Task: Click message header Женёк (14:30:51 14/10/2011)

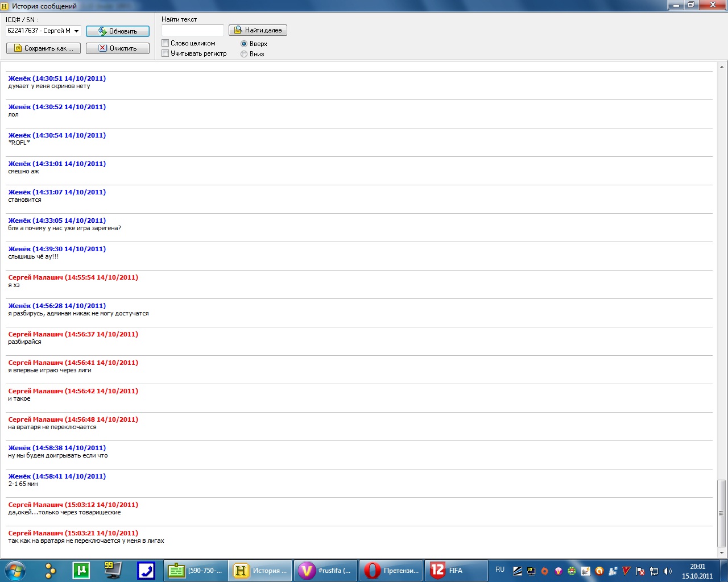Action: pyautogui.click(x=57, y=78)
